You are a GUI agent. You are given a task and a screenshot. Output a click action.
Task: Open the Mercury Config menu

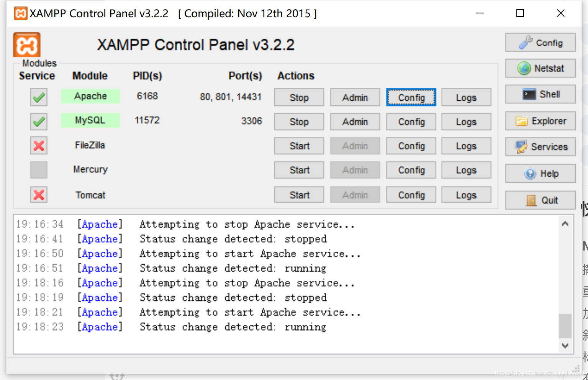tap(411, 170)
